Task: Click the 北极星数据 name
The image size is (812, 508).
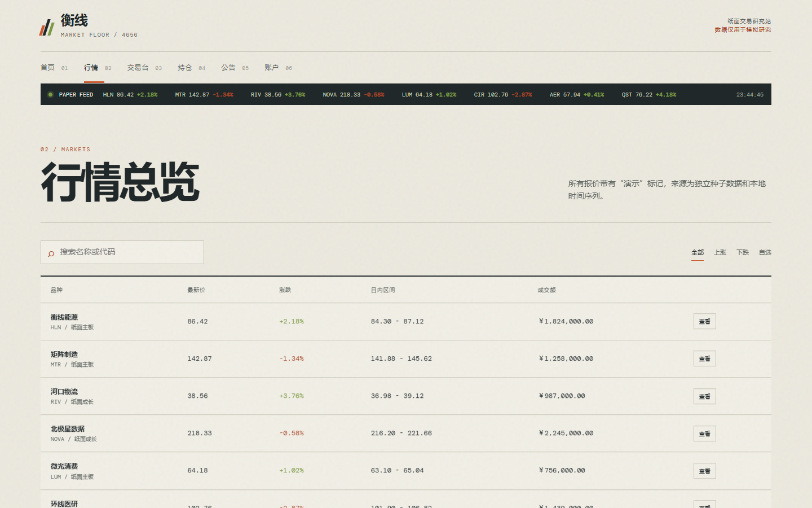Action: click(68, 429)
